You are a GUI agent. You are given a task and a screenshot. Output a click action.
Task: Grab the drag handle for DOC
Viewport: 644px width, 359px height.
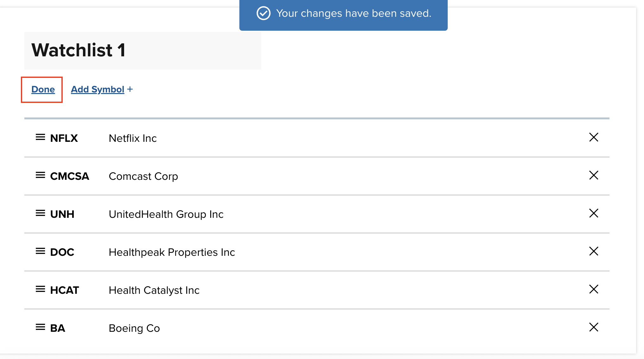40,251
